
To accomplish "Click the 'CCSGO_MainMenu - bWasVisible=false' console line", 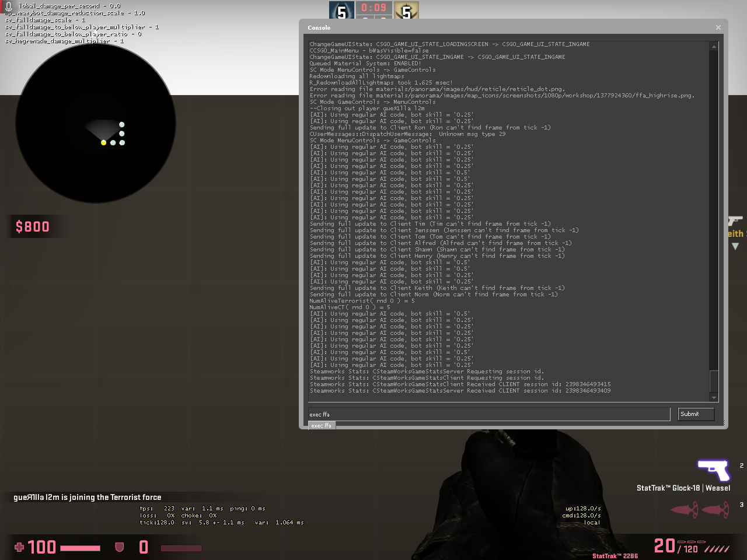I will point(369,51).
